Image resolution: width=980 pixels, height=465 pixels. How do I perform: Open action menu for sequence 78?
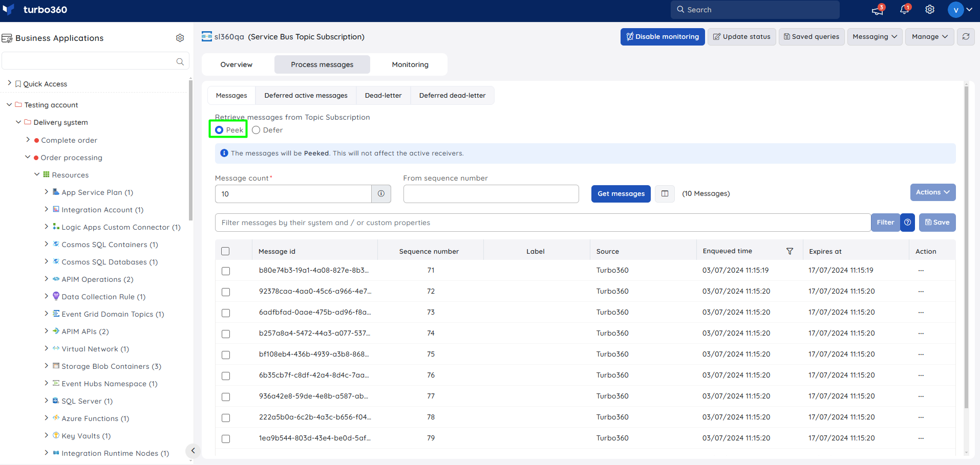(x=921, y=417)
